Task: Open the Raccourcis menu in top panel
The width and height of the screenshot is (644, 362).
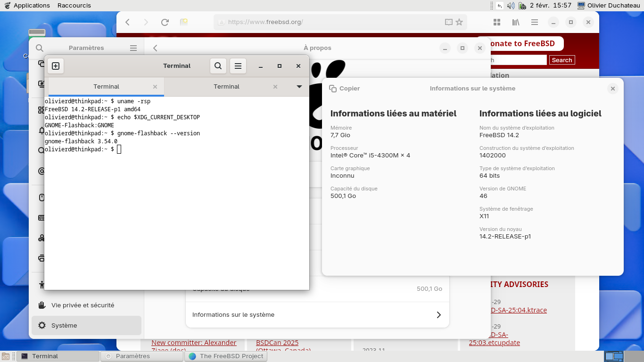Action: [74, 5]
